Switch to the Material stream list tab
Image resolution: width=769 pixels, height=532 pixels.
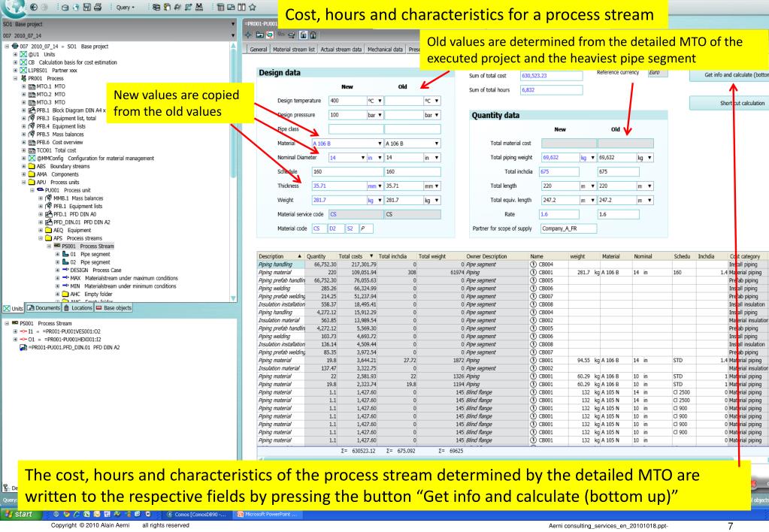[293, 50]
